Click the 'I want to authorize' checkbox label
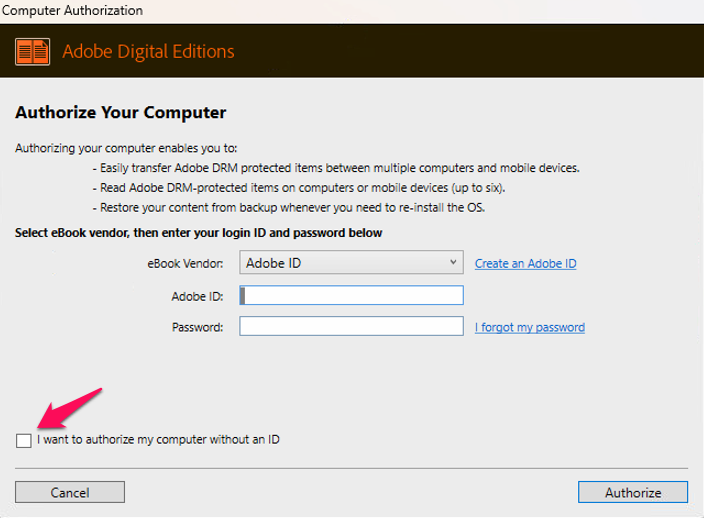Screen dimensions: 704x518 coord(158,439)
